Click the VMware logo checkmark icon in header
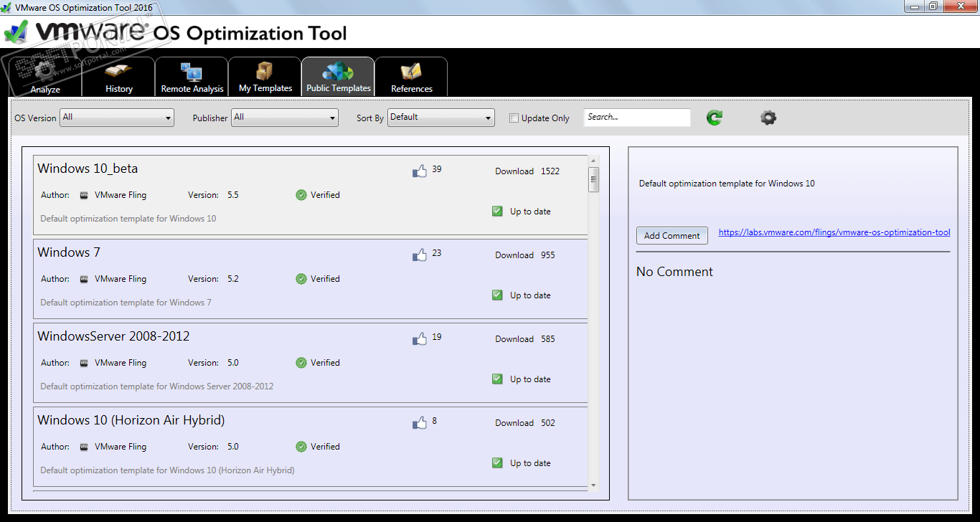 tap(16, 32)
